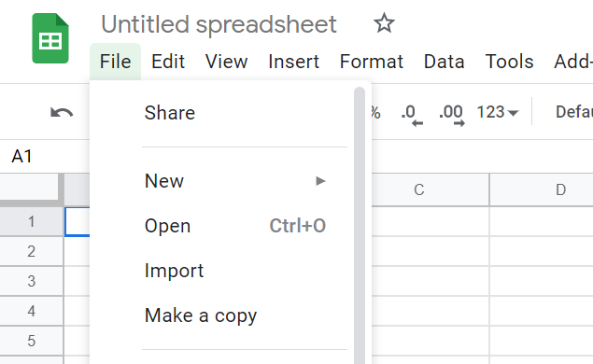Select row 1 header
Viewport: 593px width, 364px height.
tap(32, 221)
